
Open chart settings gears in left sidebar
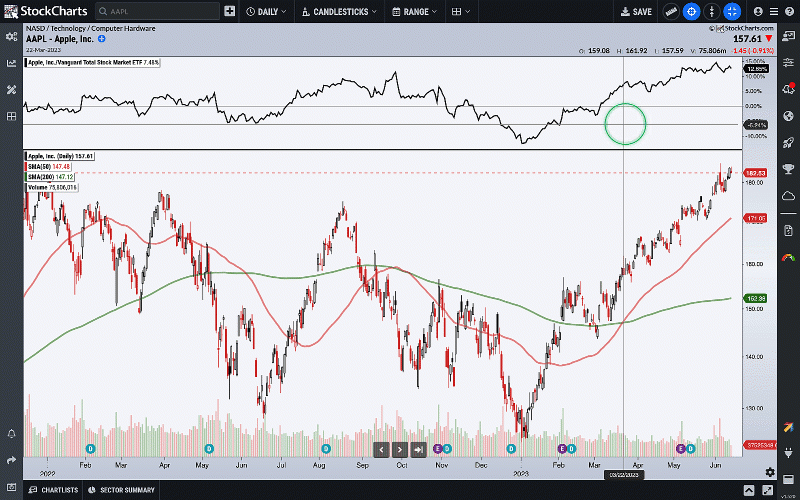point(11,36)
